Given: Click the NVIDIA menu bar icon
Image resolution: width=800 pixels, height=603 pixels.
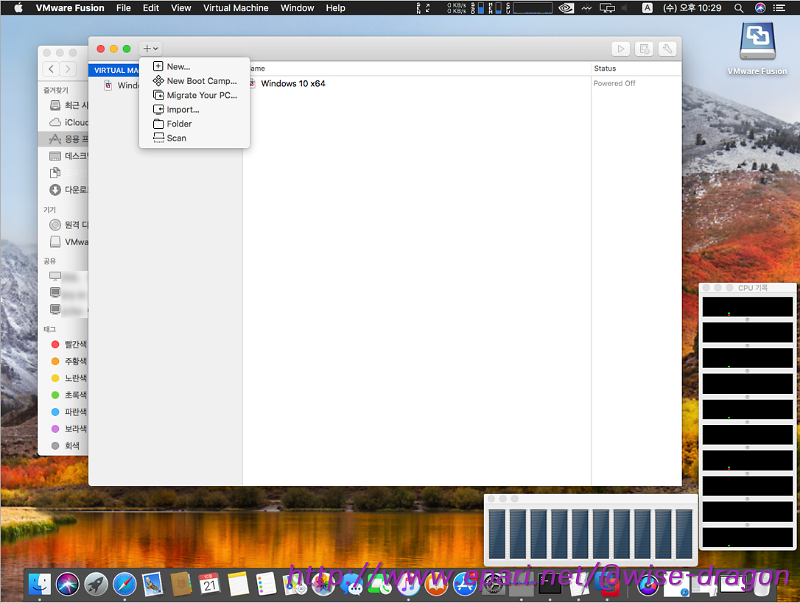Looking at the screenshot, I should click(566, 8).
